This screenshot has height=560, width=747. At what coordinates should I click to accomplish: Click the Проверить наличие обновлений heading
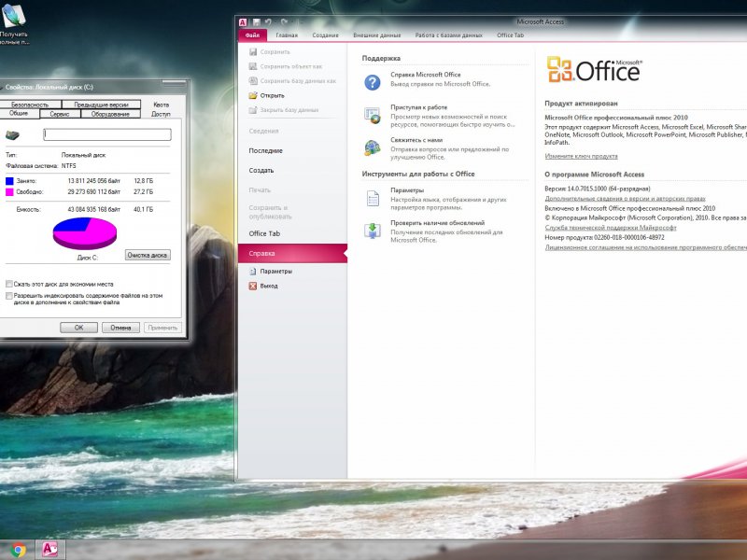pos(437,223)
